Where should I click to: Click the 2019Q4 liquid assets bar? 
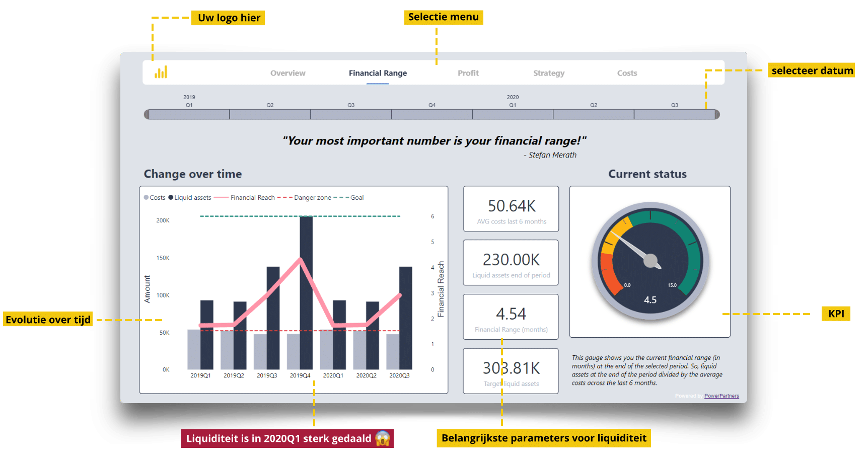click(306, 293)
